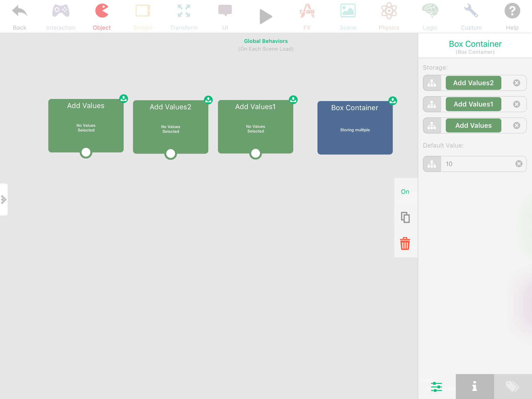Select the Box Container behavior node
The height and width of the screenshot is (399, 532).
pos(355,128)
